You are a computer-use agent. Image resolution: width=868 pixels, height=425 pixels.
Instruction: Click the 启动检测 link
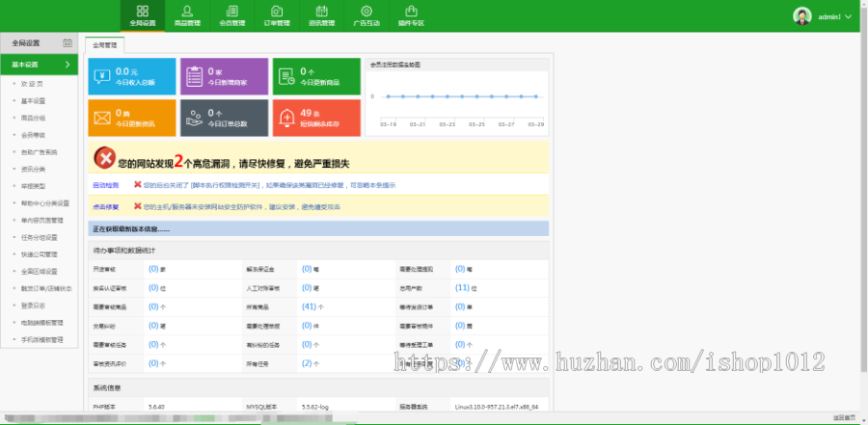point(103,185)
